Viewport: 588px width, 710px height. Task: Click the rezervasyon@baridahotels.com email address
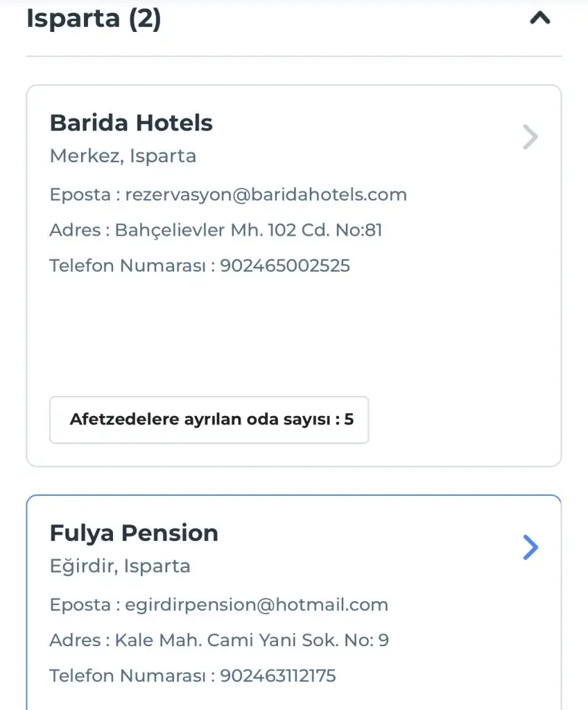pyautogui.click(x=266, y=195)
